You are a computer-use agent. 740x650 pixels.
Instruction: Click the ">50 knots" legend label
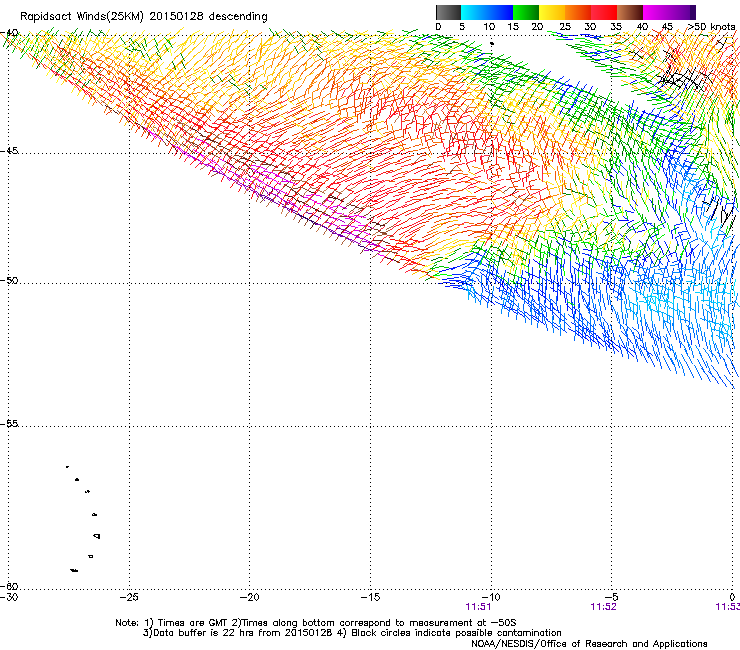click(712, 27)
